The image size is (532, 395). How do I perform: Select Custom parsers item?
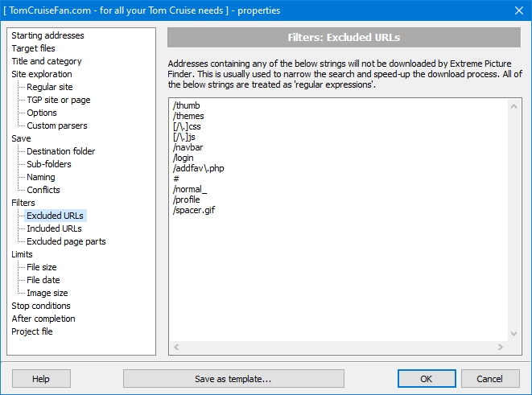(x=57, y=125)
